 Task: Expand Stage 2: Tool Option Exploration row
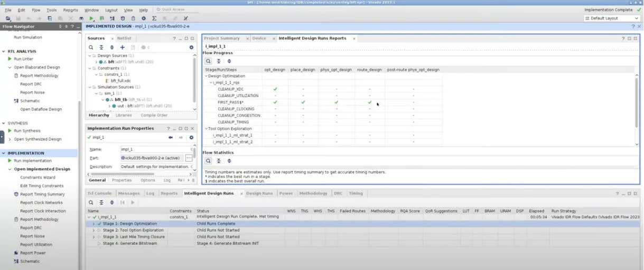[94, 230]
